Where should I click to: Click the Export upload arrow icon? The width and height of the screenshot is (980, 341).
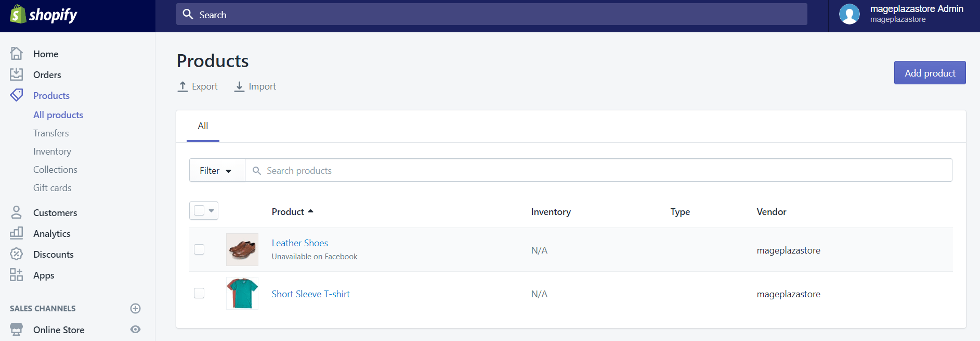point(182,86)
